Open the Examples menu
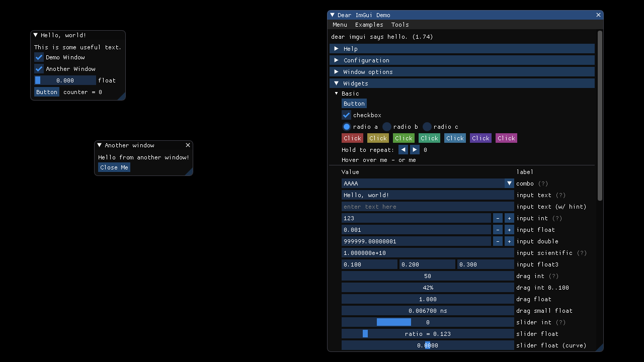This screenshot has width=644, height=362. pyautogui.click(x=369, y=25)
